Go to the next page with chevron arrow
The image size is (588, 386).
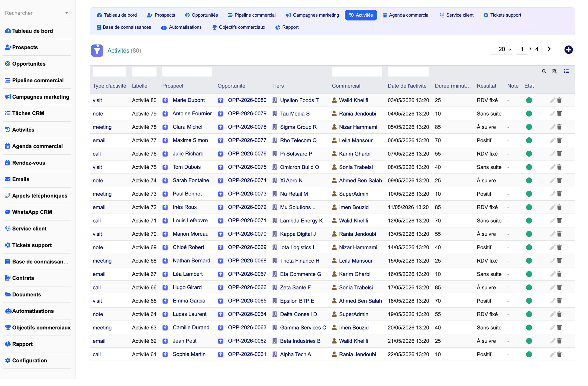tap(549, 49)
